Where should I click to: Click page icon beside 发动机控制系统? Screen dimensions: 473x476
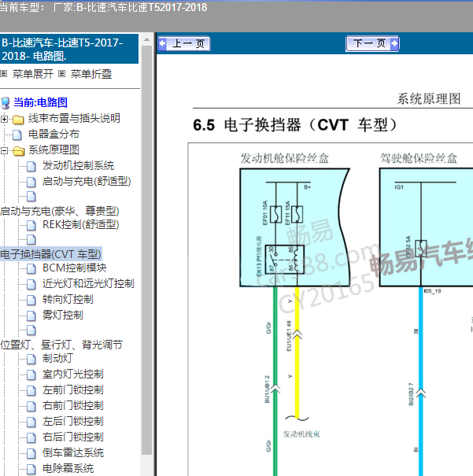point(31,166)
